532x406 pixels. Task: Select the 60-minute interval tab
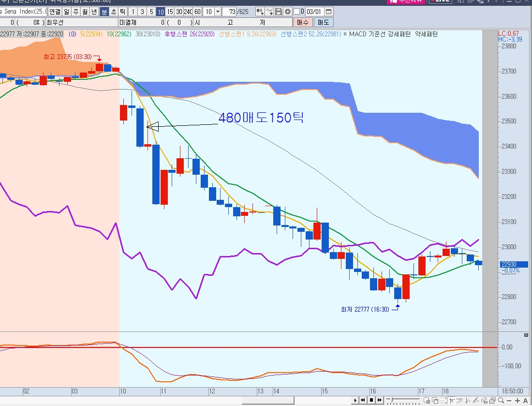click(x=197, y=12)
